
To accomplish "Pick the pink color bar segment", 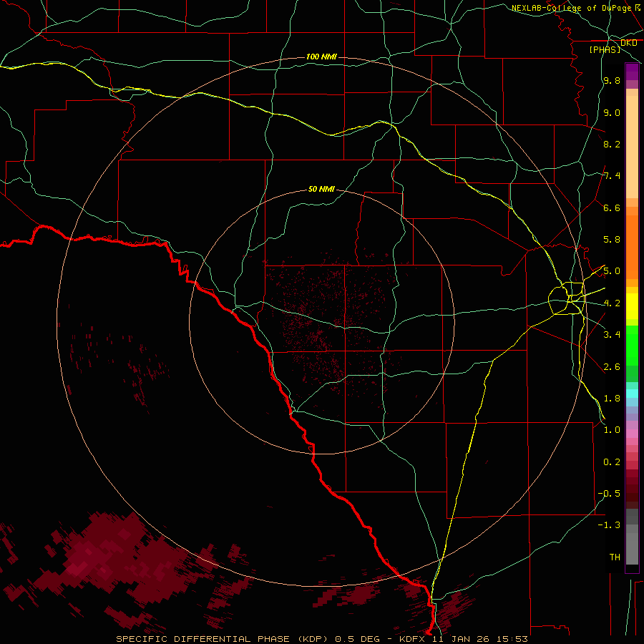I will tap(632, 434).
